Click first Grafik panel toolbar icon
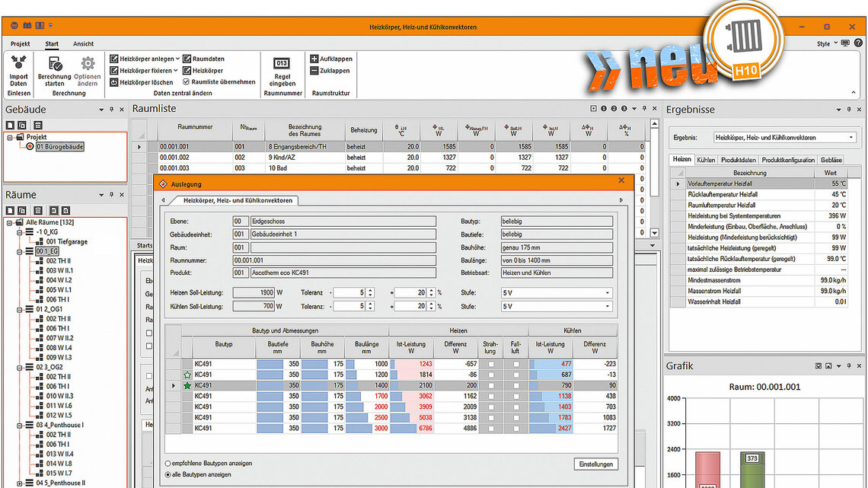The width and height of the screenshot is (868, 488). [819, 366]
